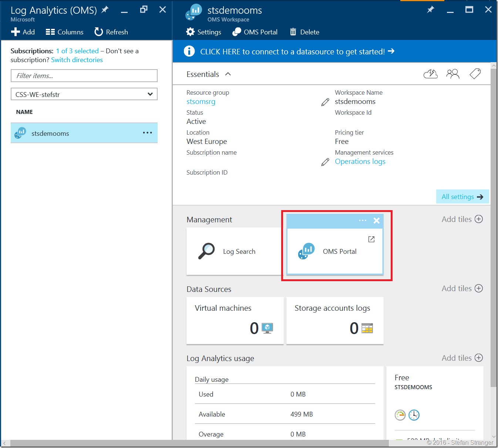Click the Overage 0 MB row
Screen dimensions: 498x448
point(285,434)
